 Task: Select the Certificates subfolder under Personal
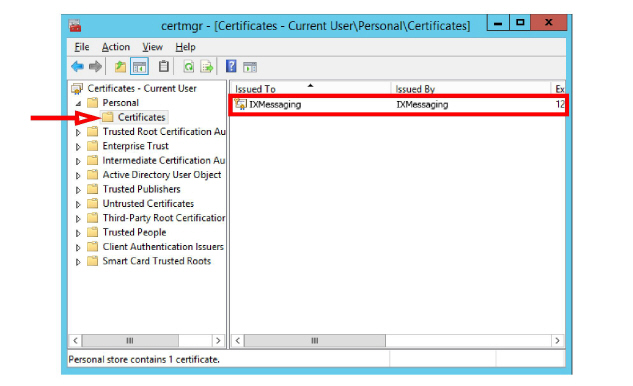pyautogui.click(x=141, y=117)
